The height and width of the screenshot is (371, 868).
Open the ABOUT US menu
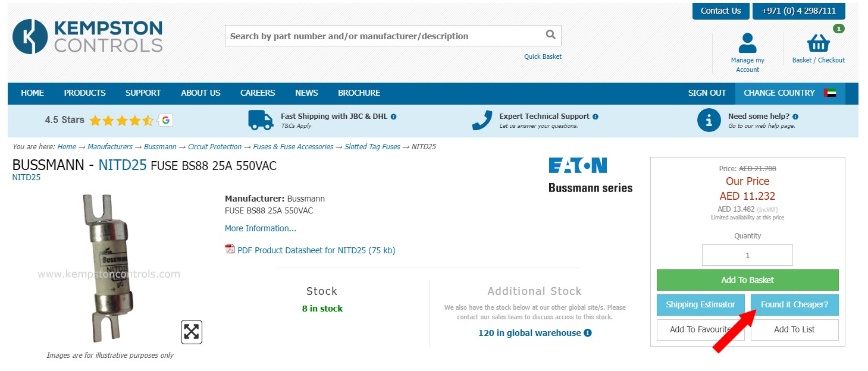200,93
